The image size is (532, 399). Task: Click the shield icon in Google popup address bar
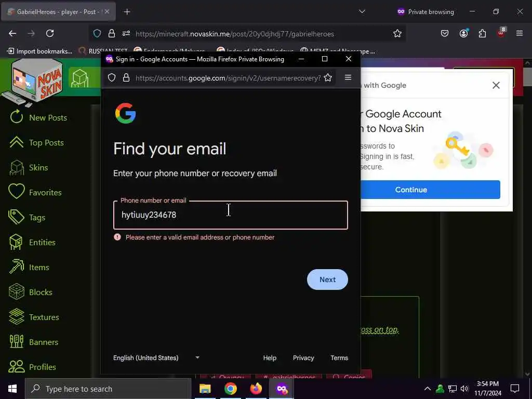pyautogui.click(x=112, y=78)
